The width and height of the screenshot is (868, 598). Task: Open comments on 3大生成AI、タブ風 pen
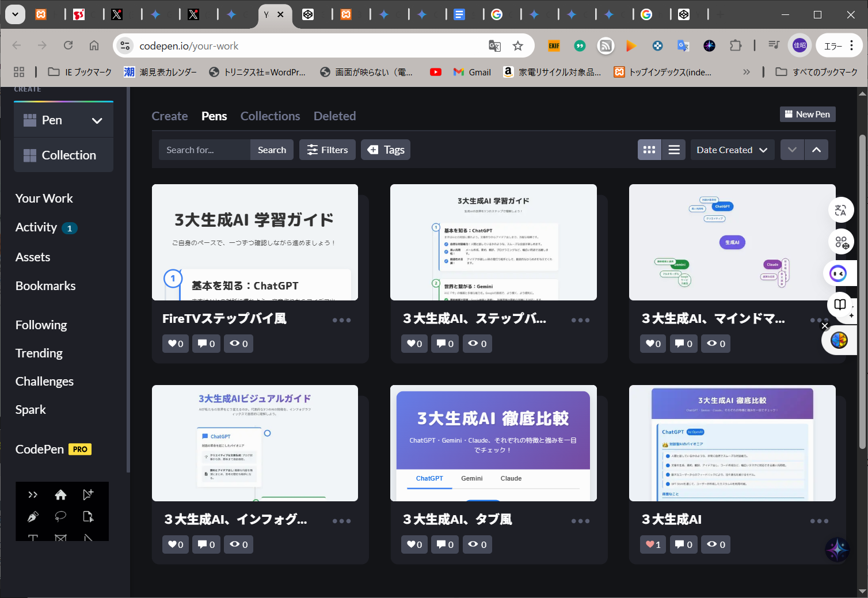[x=445, y=544]
